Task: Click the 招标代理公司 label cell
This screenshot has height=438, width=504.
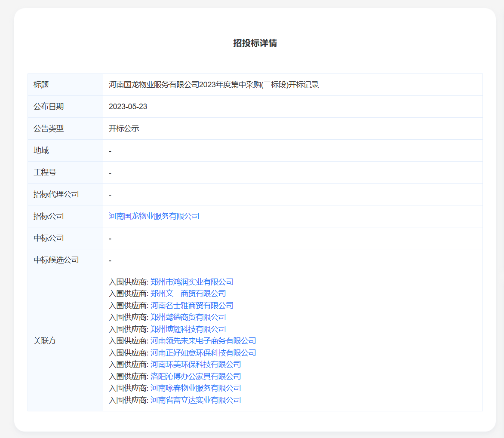Action: [x=56, y=194]
